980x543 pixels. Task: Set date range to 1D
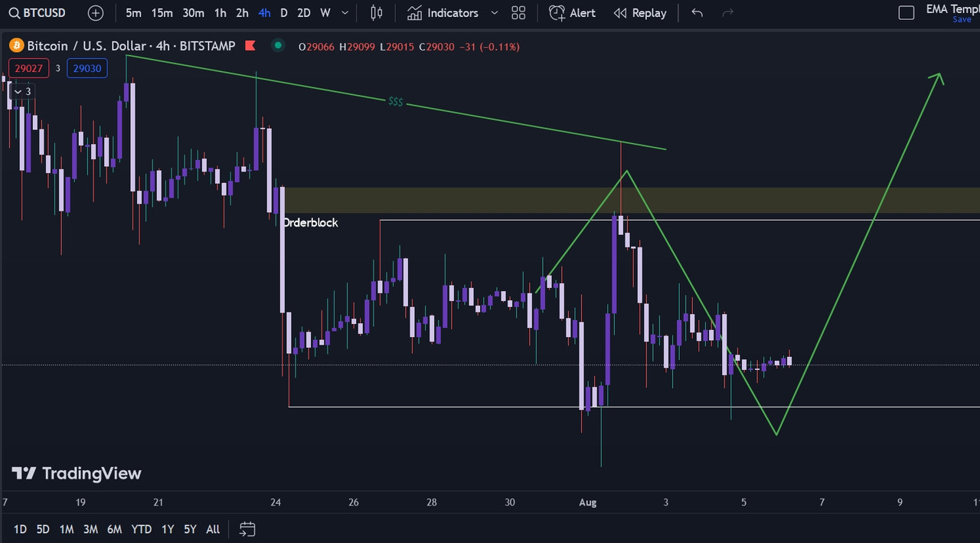point(20,528)
